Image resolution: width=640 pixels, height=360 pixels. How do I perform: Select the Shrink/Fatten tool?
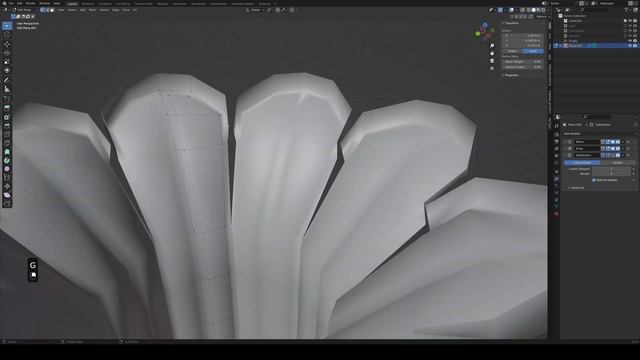click(x=7, y=186)
